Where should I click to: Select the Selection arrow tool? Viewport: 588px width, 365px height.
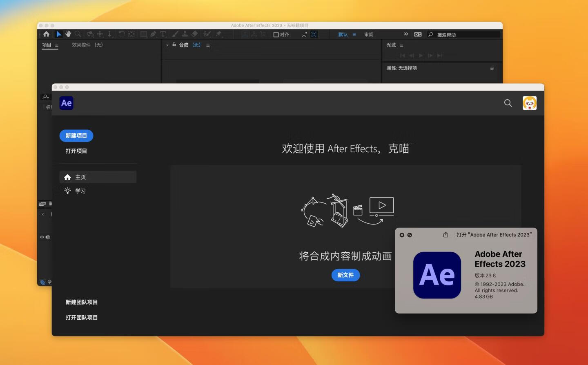point(59,34)
